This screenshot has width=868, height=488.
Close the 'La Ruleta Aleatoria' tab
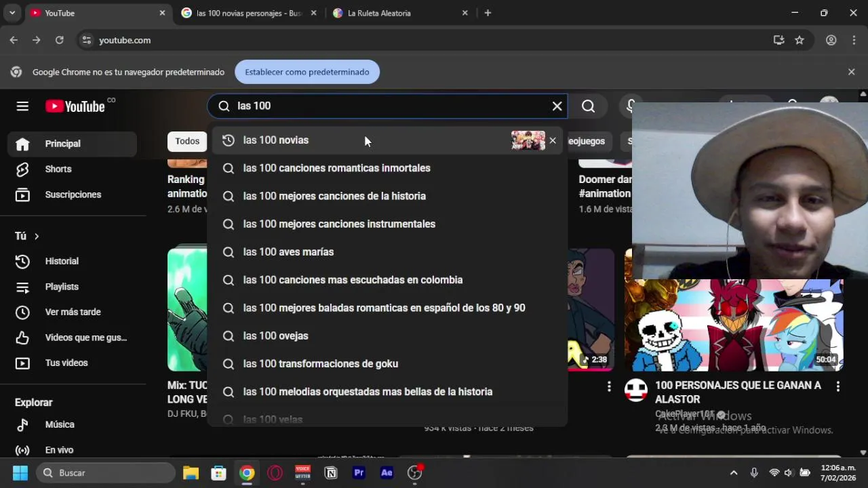click(465, 13)
